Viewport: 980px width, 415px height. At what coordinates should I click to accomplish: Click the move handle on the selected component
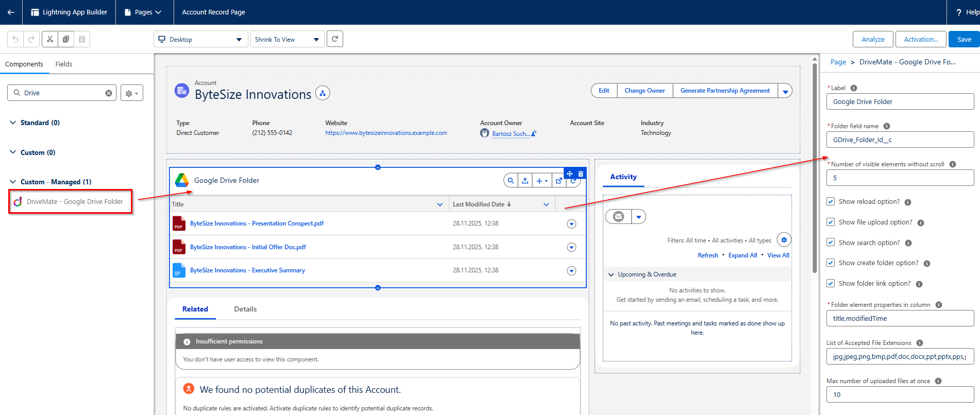(570, 174)
